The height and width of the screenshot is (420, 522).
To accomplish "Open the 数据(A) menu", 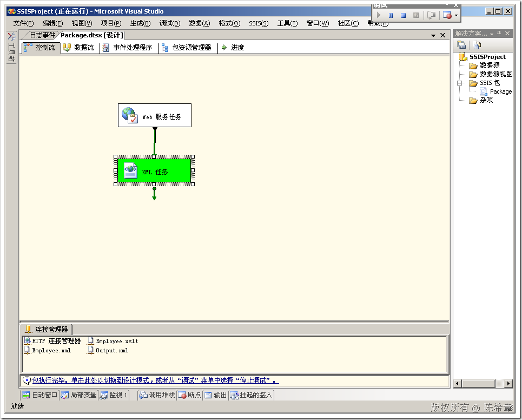I will (200, 23).
